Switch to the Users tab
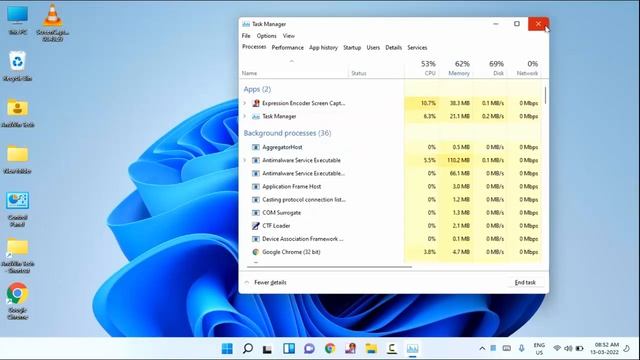The image size is (640, 360). pos(373,48)
